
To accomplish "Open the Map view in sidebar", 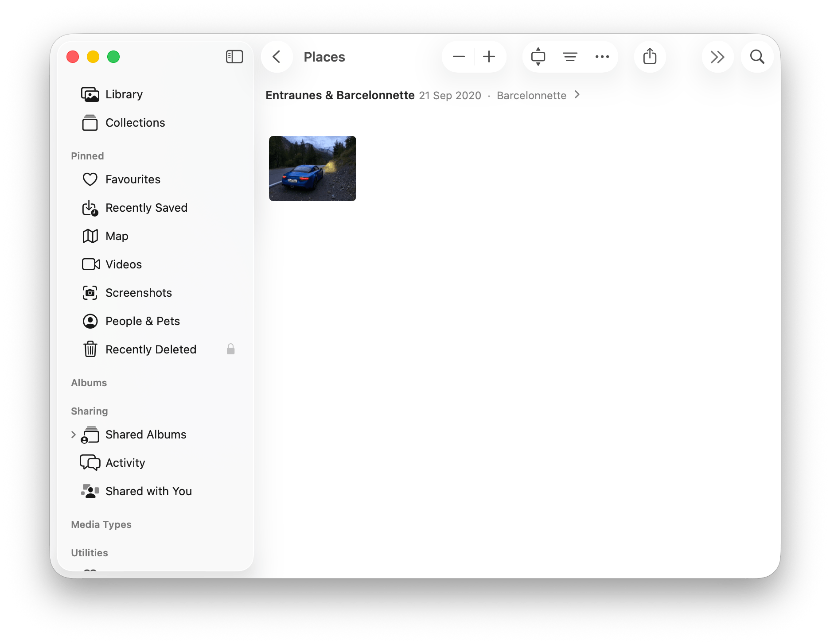I will pos(117,236).
